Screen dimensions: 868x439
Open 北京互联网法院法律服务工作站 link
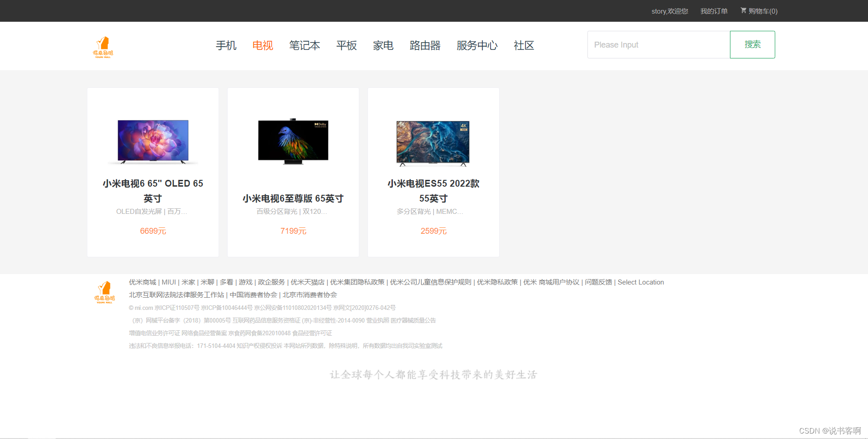pyautogui.click(x=176, y=295)
